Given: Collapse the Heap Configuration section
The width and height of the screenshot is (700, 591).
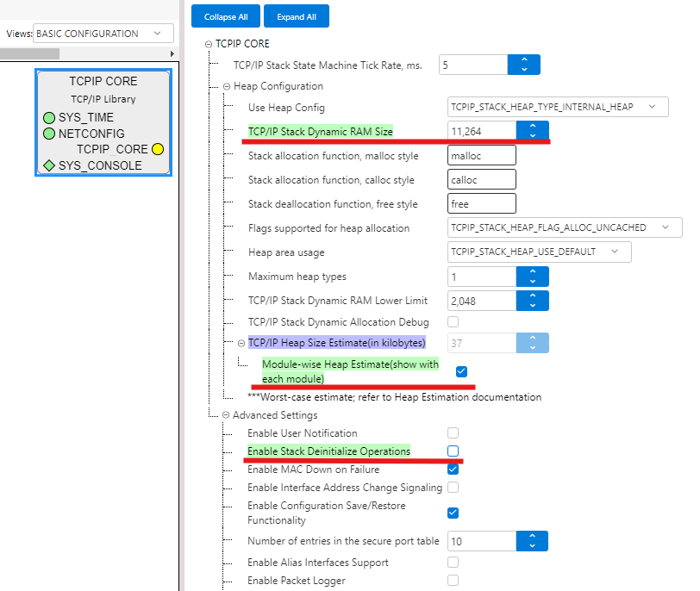Looking at the screenshot, I should click(226, 86).
